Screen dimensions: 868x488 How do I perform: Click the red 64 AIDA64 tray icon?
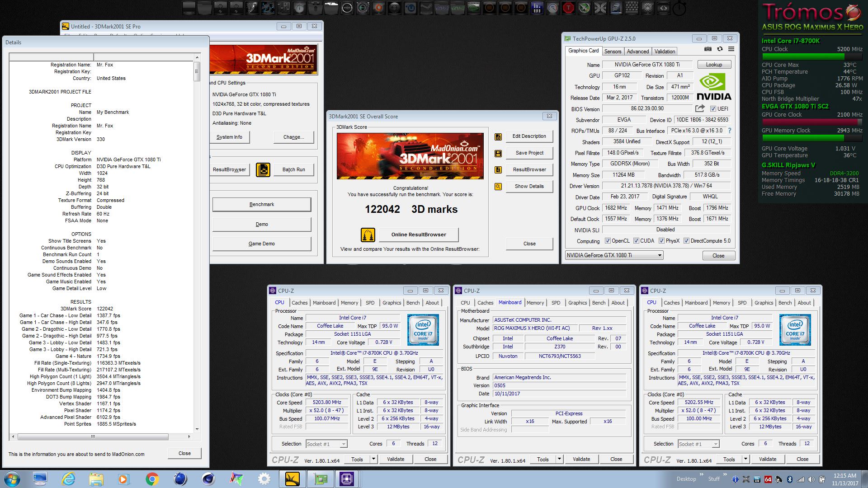(x=768, y=479)
